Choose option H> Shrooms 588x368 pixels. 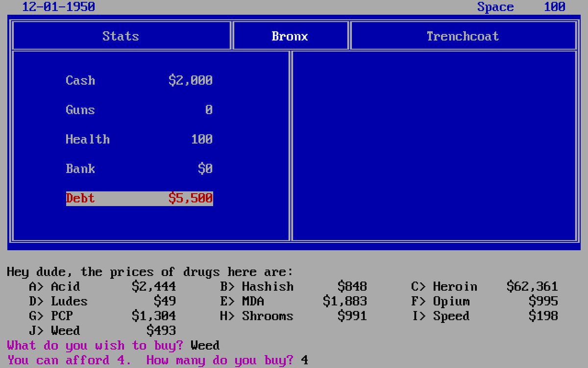[257, 316]
